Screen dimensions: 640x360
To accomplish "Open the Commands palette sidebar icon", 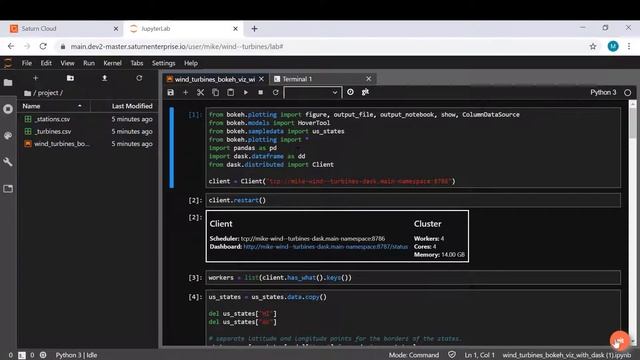I will click(x=8, y=136).
